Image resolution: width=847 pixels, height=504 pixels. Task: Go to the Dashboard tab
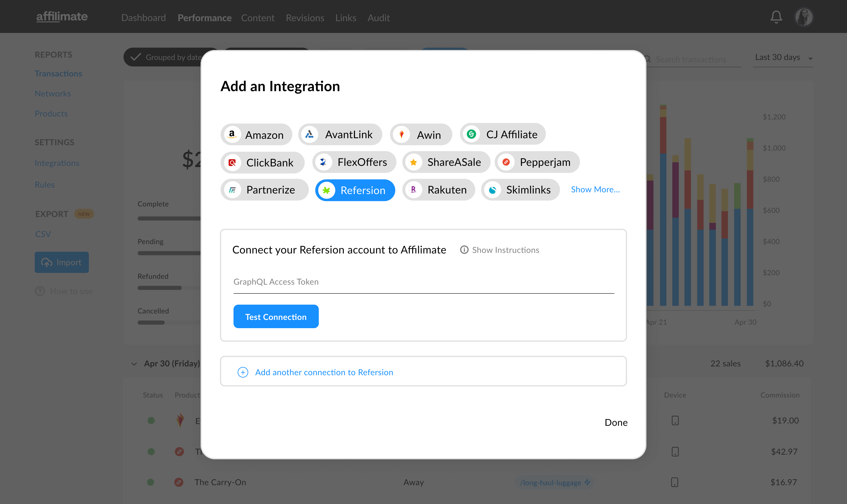pyautogui.click(x=143, y=18)
